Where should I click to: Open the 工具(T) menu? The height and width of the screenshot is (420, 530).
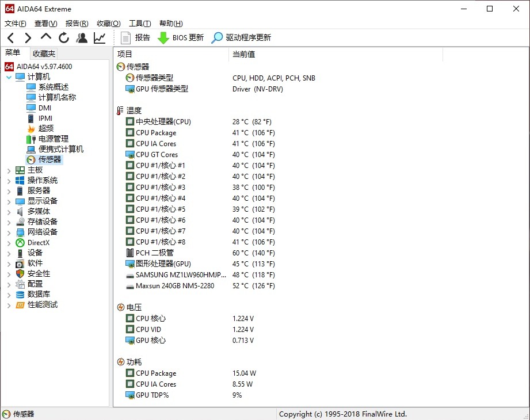[140, 24]
